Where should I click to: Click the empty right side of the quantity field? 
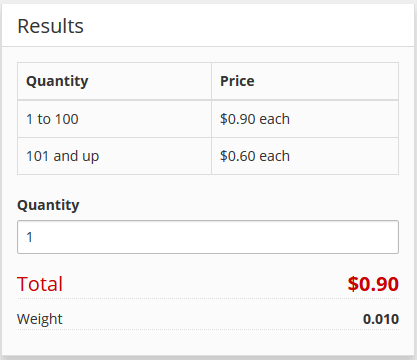point(300,237)
